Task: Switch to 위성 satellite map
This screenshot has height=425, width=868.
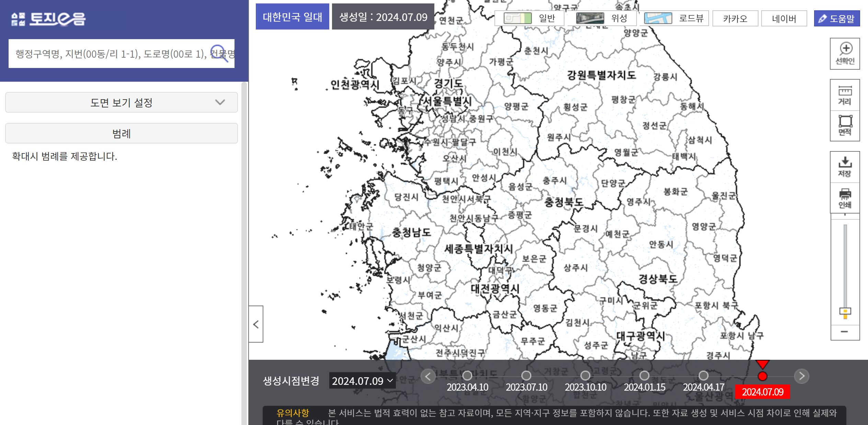Action: 602,19
